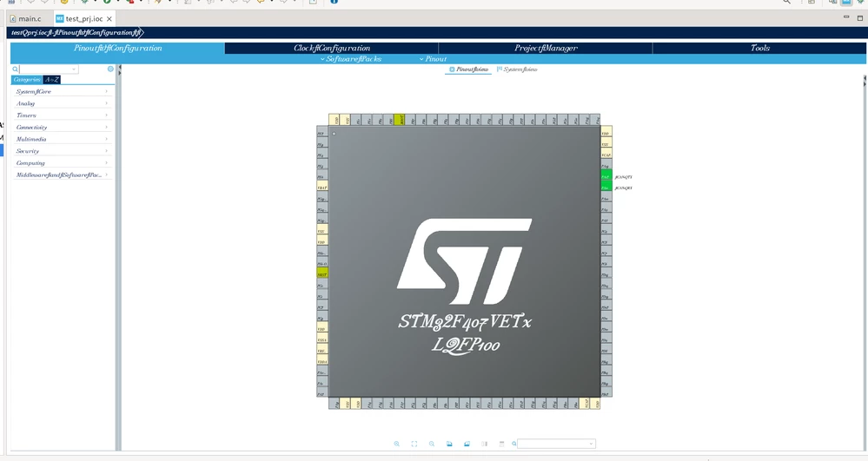Click the breadcrumb test_prj.ioc Pinout & Configuration

[x=76, y=33]
